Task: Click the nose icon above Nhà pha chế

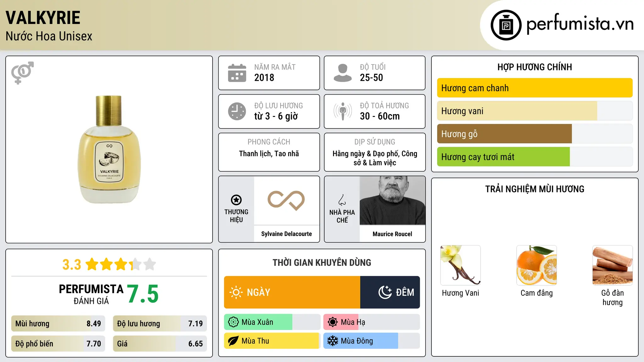Action: (342, 200)
